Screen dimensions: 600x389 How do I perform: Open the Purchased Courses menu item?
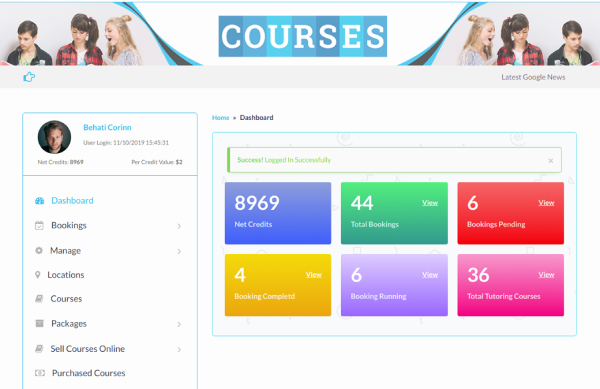tap(88, 373)
